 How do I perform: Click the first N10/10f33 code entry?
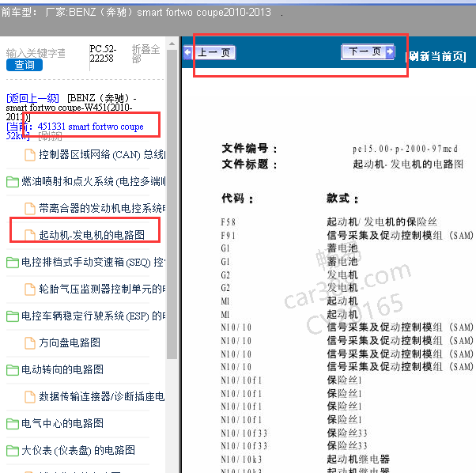(x=244, y=433)
